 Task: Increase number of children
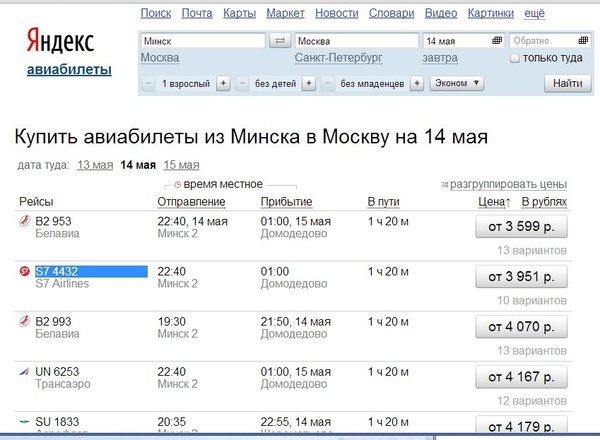(x=309, y=83)
